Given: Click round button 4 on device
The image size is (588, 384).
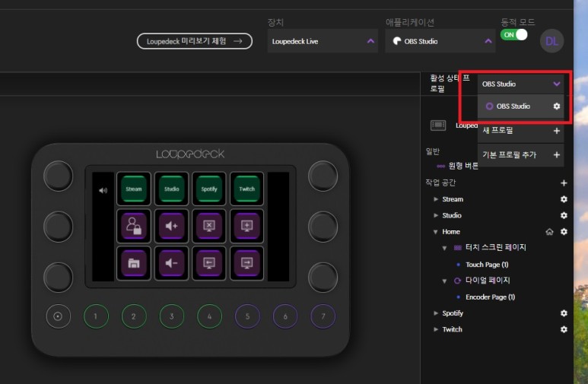Looking at the screenshot, I should click(210, 316).
